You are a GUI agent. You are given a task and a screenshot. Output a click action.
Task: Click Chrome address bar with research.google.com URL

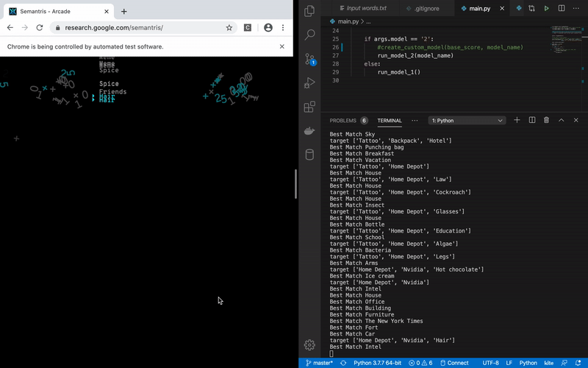tap(143, 27)
